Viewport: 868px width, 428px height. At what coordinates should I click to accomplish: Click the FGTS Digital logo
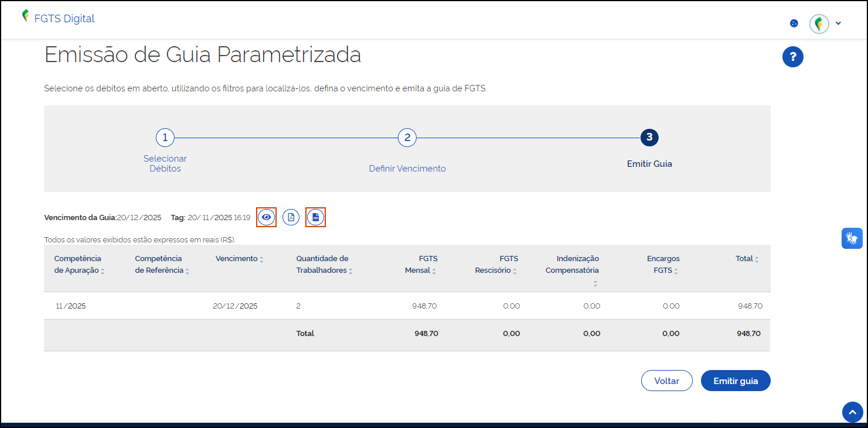tap(58, 18)
